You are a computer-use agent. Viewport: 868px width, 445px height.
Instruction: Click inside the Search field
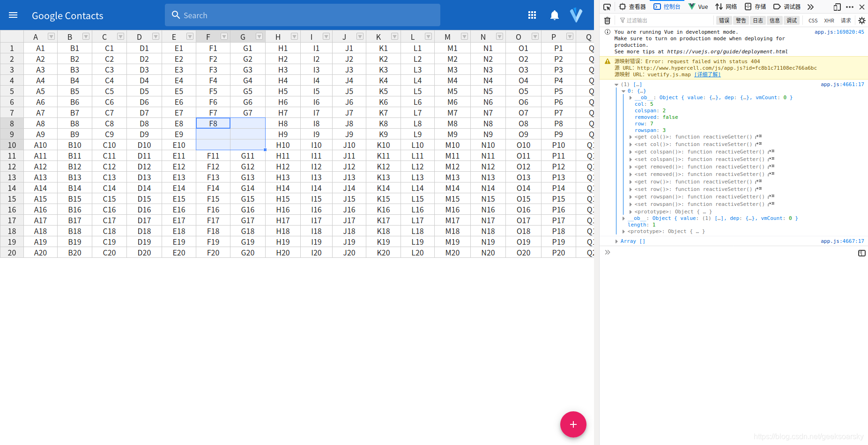303,15
